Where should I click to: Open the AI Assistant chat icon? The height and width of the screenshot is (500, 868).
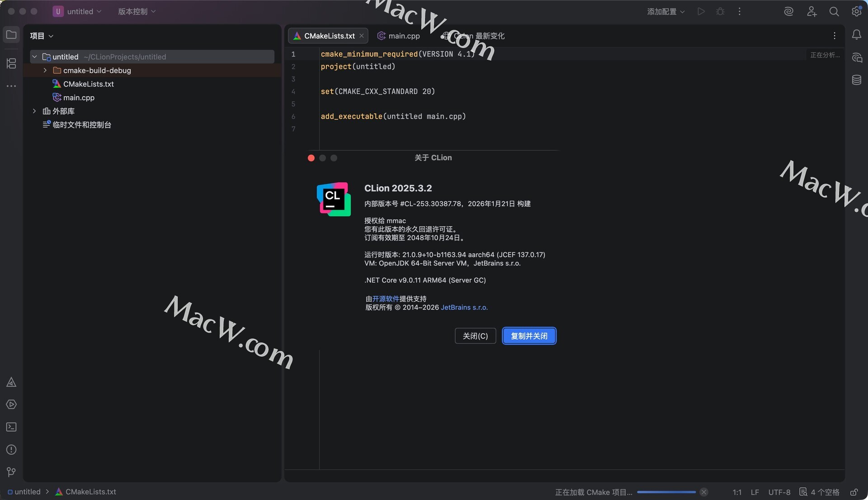(x=856, y=57)
